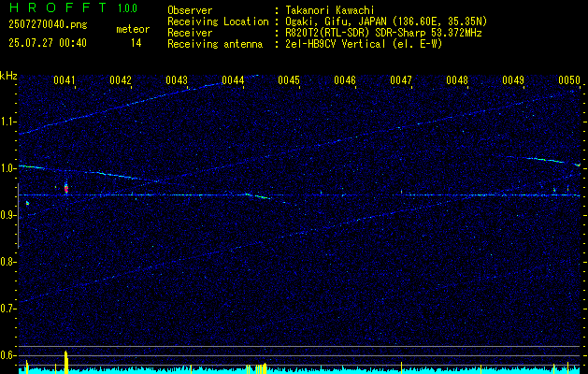Click the strong red meteor echo near 0041

pos(66,188)
